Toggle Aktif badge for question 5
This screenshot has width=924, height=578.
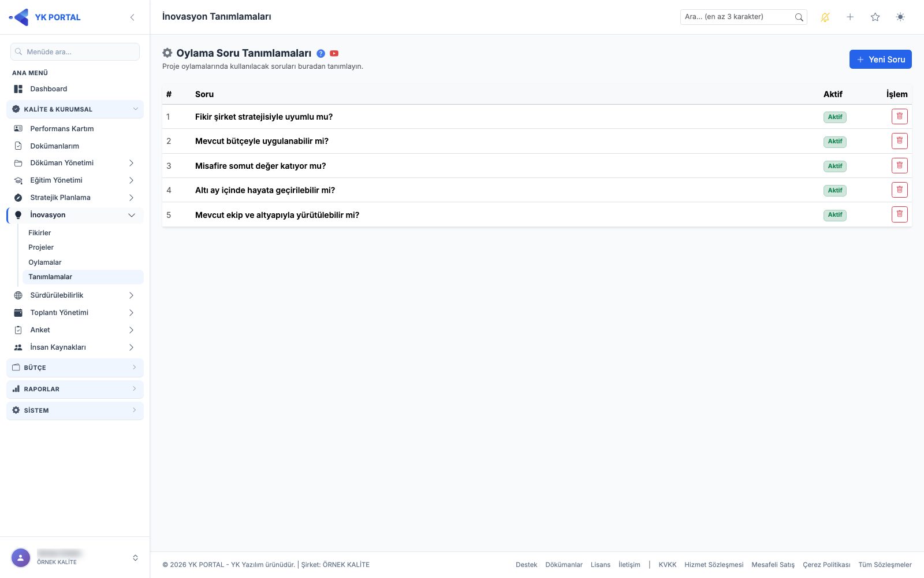coord(834,214)
